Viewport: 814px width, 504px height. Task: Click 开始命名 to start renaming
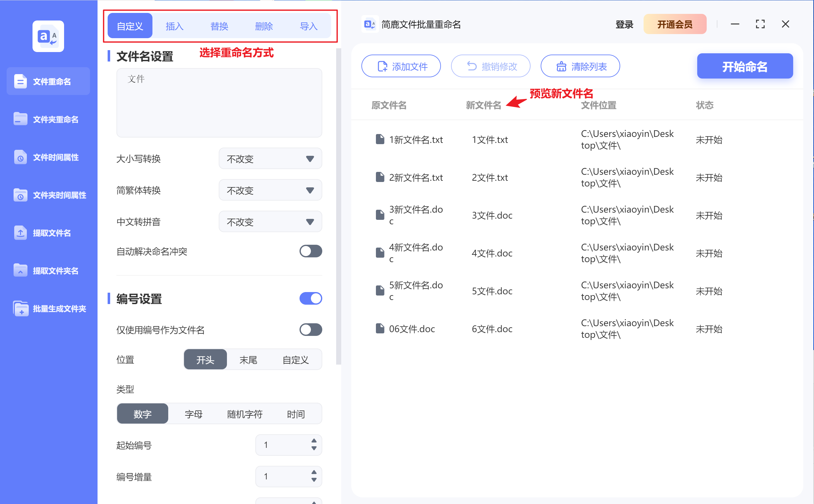745,66
